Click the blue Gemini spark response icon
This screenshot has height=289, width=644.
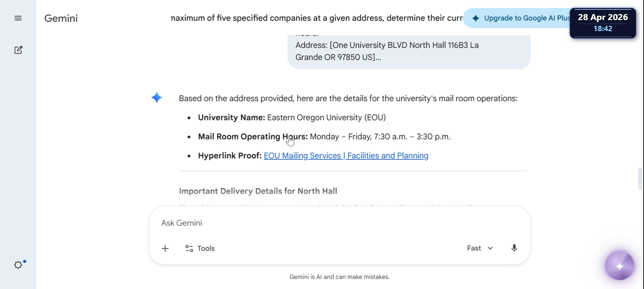[x=157, y=98]
